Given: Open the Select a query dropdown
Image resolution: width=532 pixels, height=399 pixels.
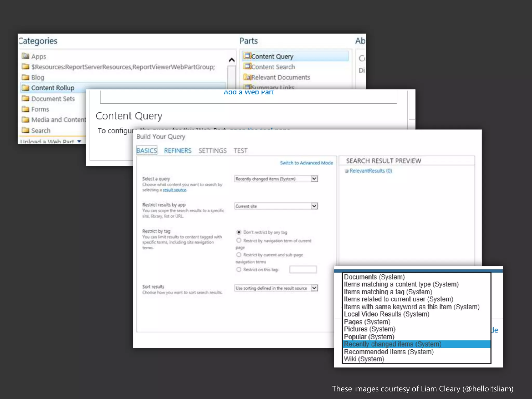Looking at the screenshot, I should coord(314,179).
